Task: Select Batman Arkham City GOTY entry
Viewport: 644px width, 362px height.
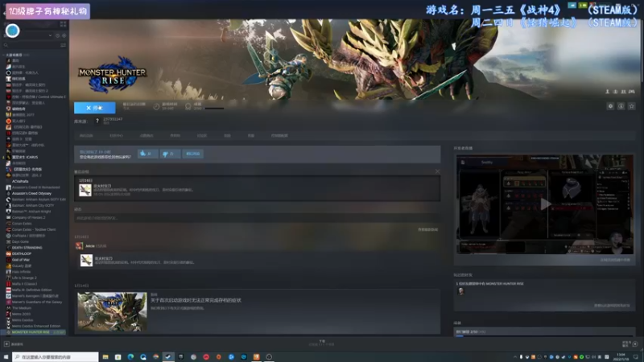Action: pyautogui.click(x=33, y=205)
